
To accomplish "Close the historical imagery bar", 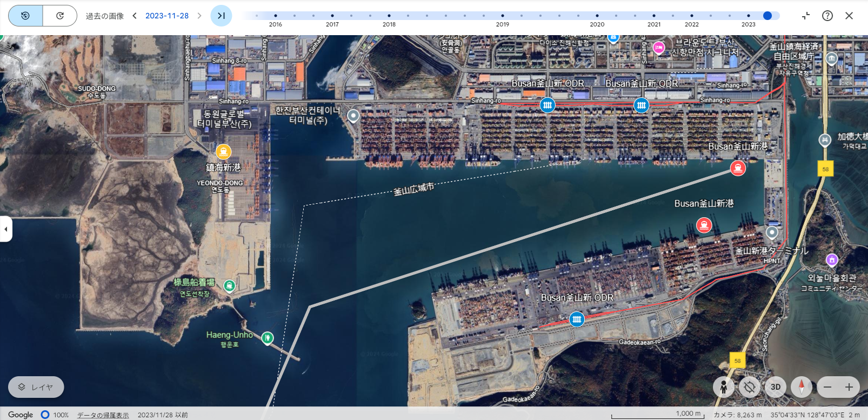I will pos(849,16).
